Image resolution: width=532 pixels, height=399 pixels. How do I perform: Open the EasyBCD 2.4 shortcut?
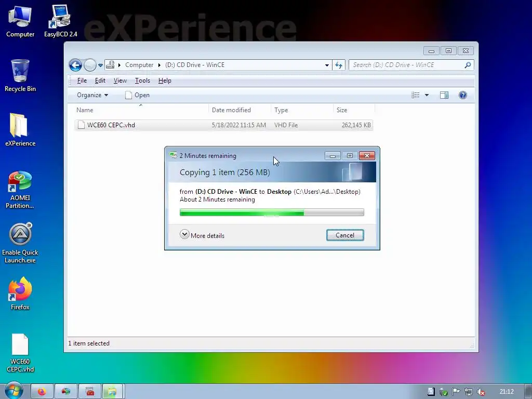(60, 22)
